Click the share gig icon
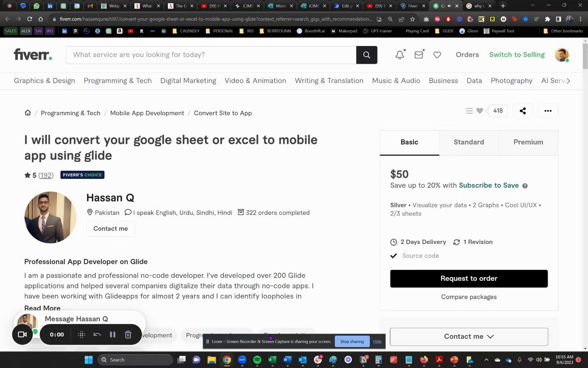 [523, 111]
